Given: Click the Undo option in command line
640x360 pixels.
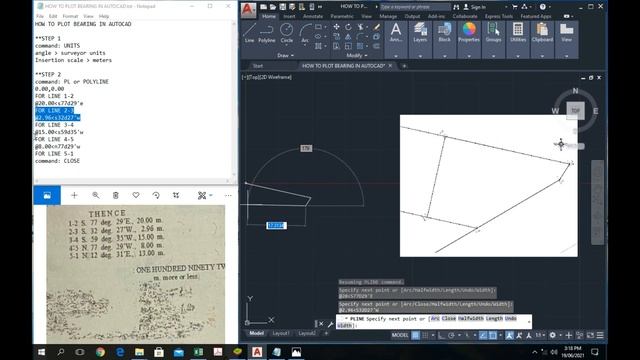Looking at the screenshot, I should [x=511, y=318].
